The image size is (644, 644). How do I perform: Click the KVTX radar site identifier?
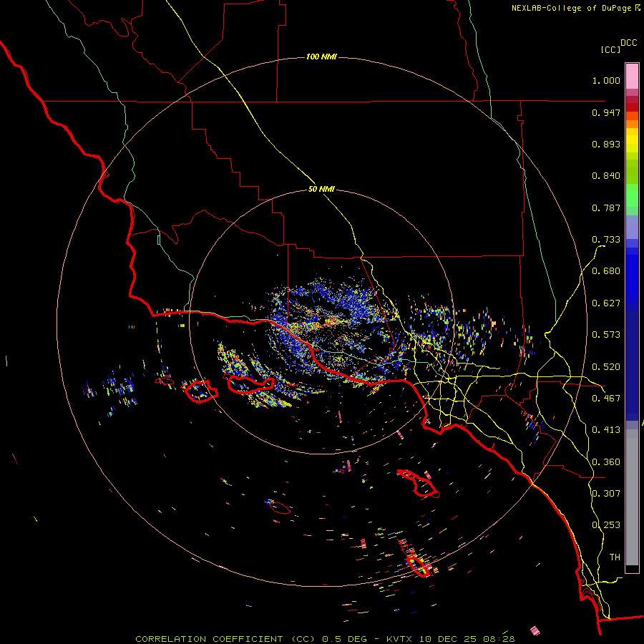click(x=401, y=639)
